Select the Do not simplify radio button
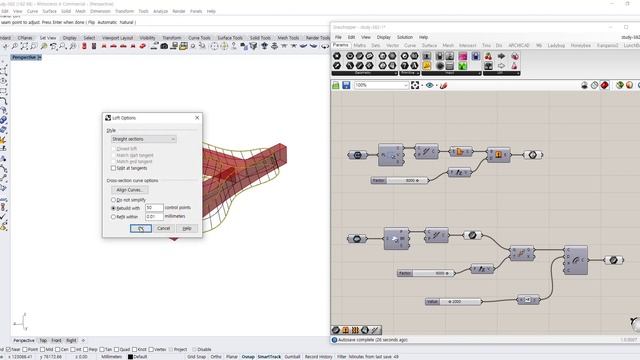This screenshot has width=640, height=360. [113, 200]
